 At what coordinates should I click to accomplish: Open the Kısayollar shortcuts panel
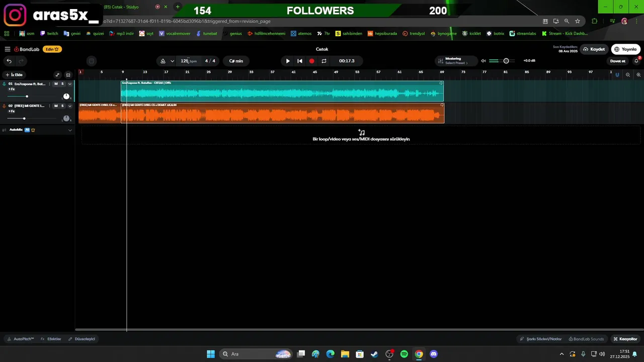(625, 339)
